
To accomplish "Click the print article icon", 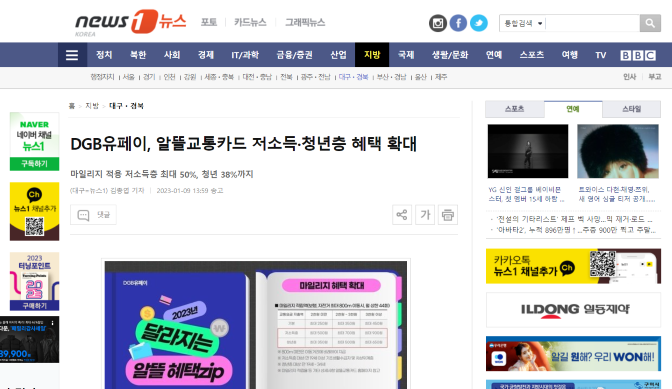I will pos(448,215).
